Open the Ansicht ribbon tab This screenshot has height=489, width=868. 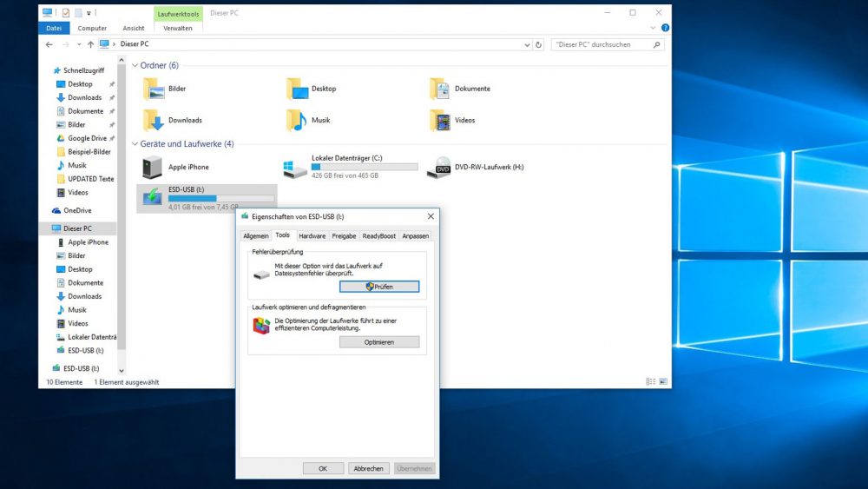(134, 29)
